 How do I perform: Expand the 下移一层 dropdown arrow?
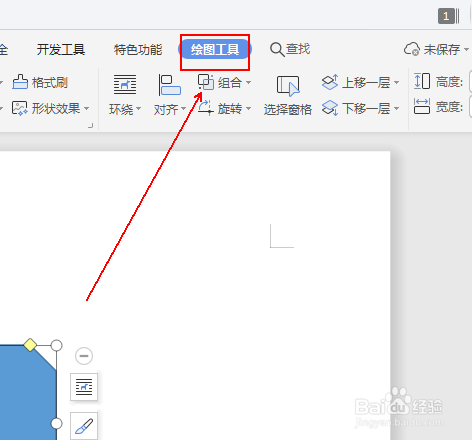click(x=396, y=109)
